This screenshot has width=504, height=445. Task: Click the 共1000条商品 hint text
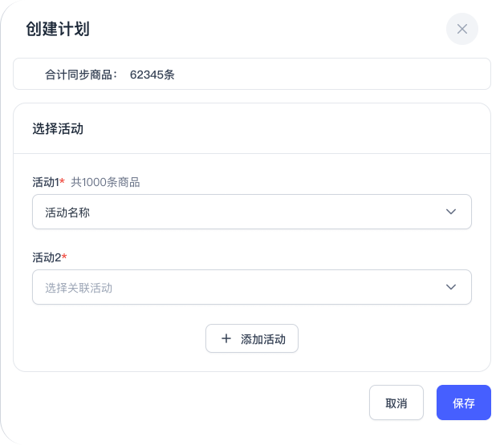pos(105,182)
